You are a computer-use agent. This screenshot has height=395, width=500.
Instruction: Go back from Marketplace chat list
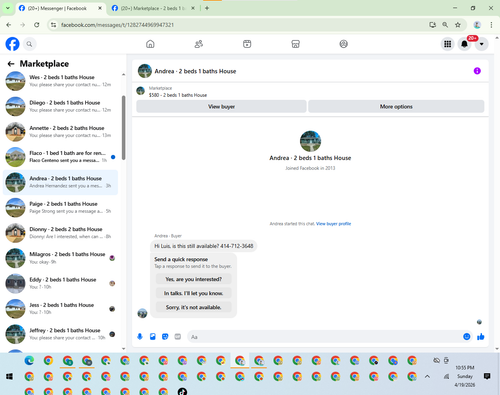click(x=11, y=64)
